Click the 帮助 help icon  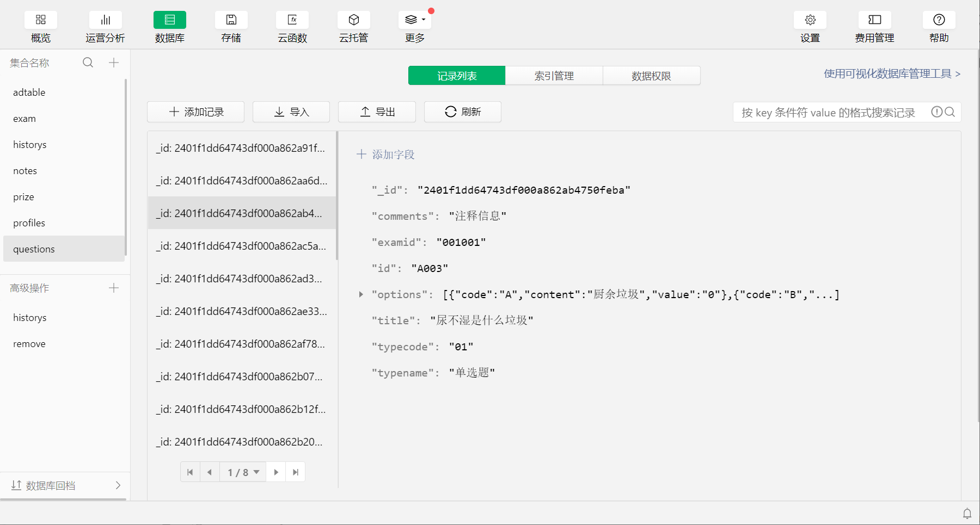939,20
